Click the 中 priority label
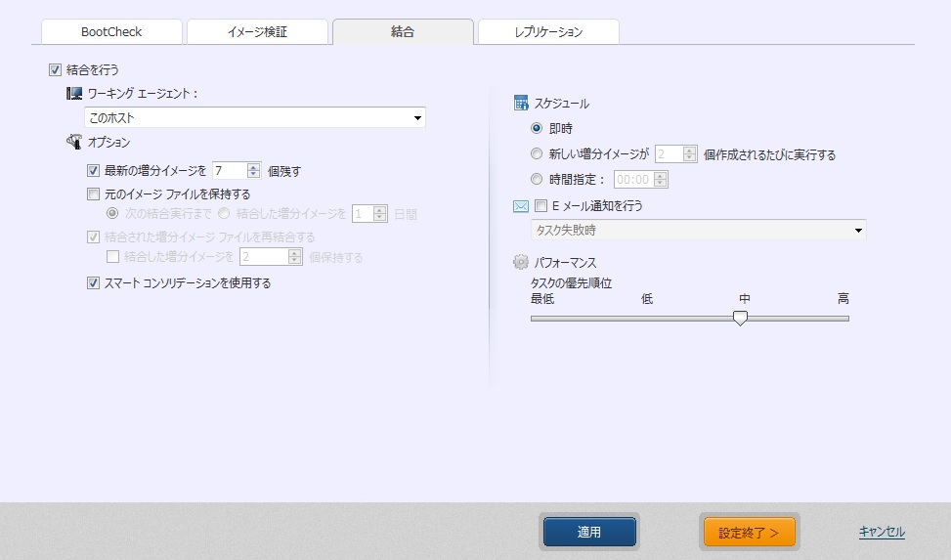 pyautogui.click(x=745, y=298)
